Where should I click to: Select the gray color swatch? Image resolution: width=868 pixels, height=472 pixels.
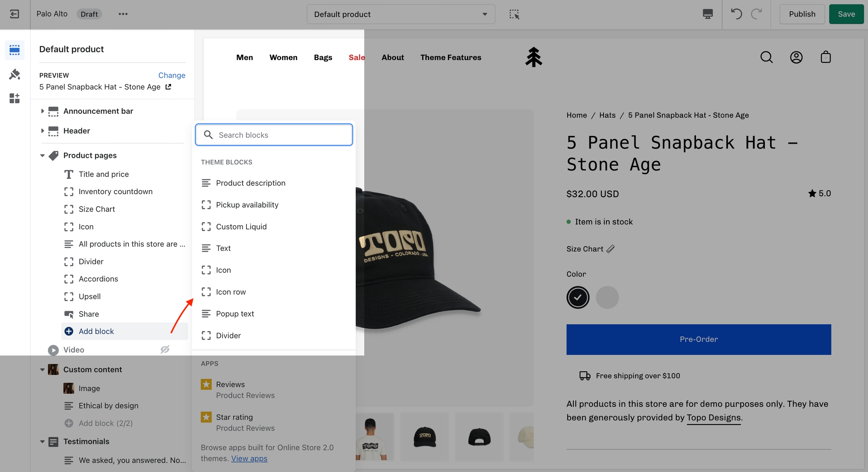coord(607,297)
